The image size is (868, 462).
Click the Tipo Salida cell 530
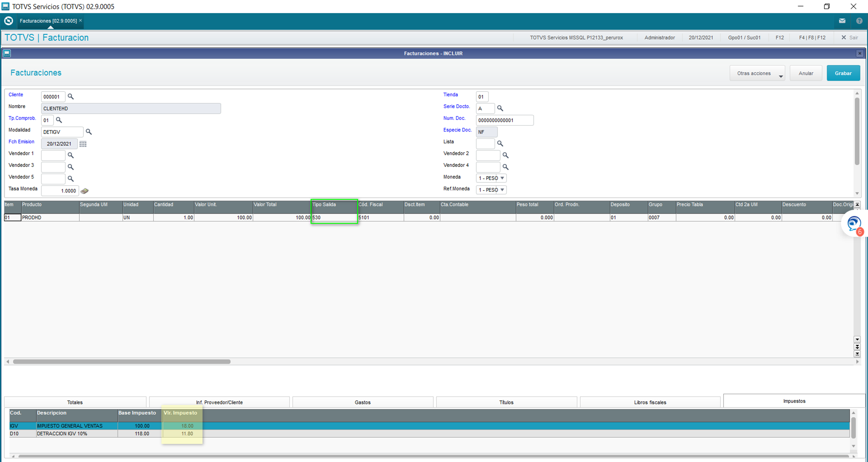point(334,218)
